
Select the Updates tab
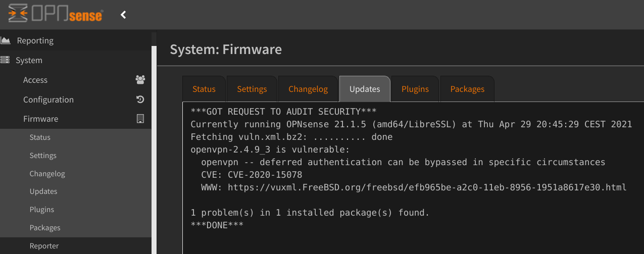click(365, 89)
